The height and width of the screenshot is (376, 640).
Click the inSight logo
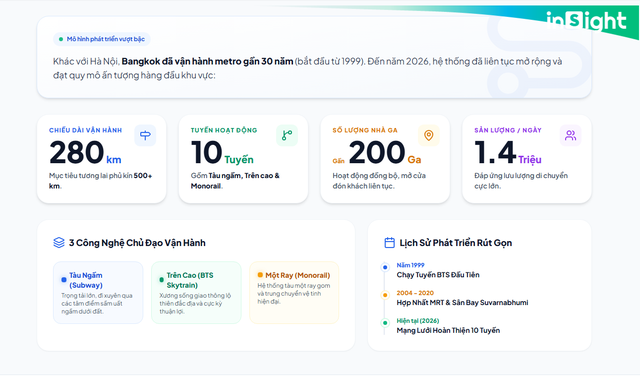(586, 21)
